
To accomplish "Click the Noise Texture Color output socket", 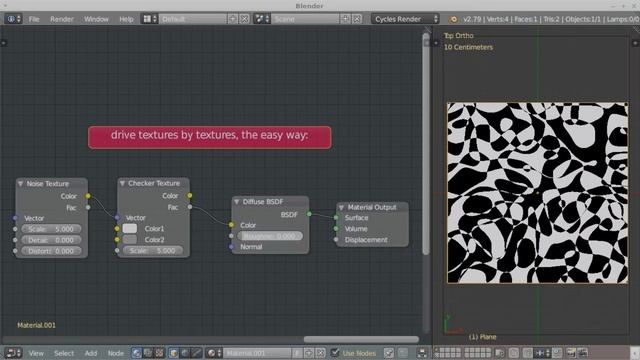I will [88, 196].
